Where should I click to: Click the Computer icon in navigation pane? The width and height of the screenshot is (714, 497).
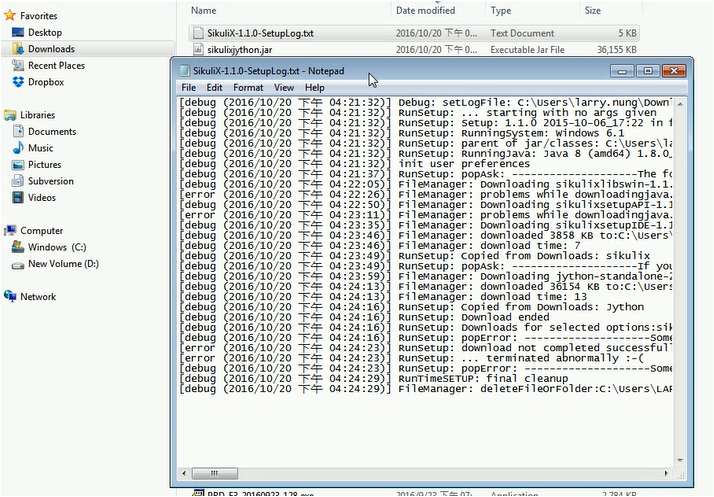10,231
